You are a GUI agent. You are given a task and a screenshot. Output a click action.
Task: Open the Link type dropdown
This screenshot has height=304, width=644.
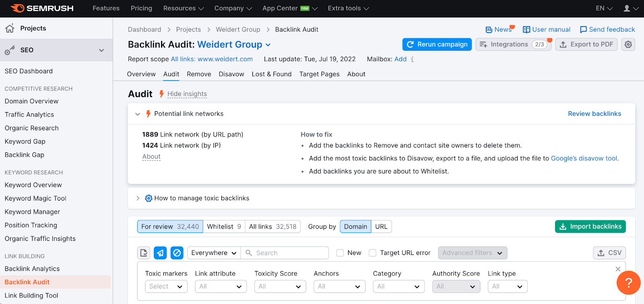click(508, 286)
